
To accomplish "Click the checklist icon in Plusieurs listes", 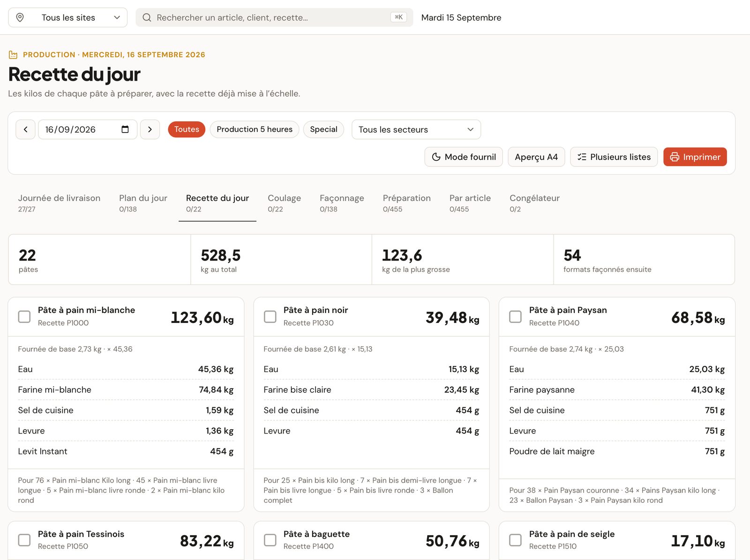I will [x=582, y=157].
